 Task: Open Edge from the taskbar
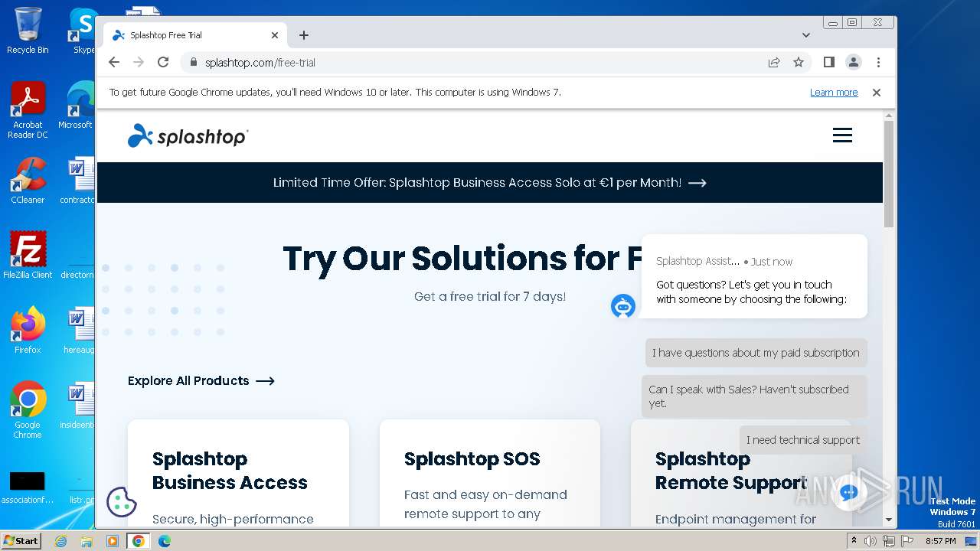pos(165,541)
